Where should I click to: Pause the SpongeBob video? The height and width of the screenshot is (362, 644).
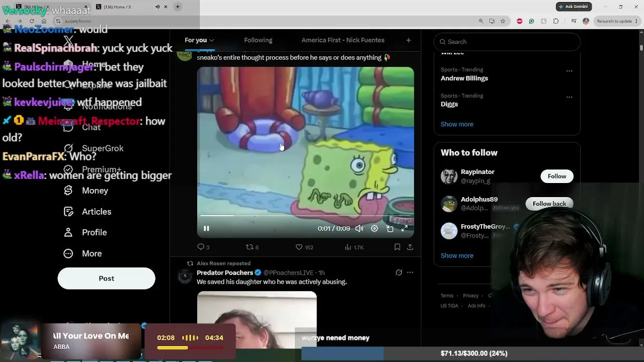(x=206, y=228)
